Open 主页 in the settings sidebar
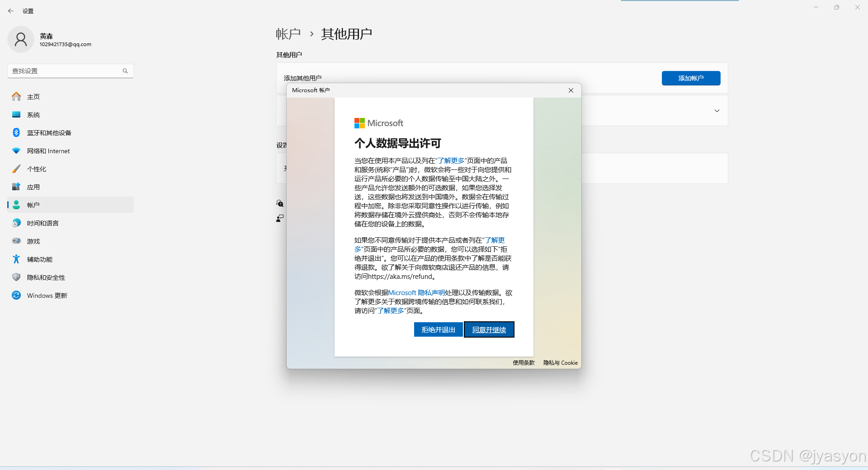 point(71,96)
